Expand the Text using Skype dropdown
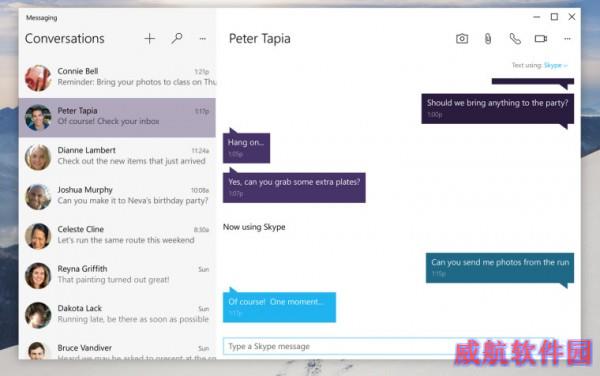 (556, 65)
